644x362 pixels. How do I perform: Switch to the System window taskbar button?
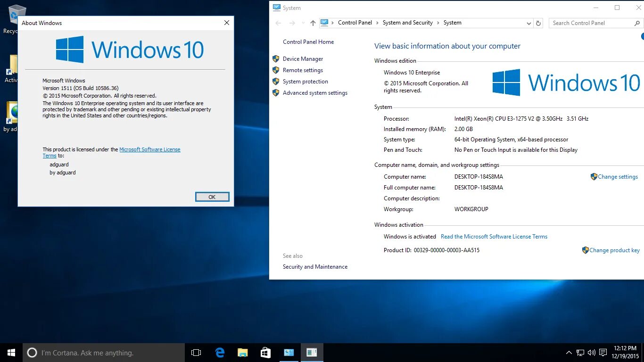[289, 353]
